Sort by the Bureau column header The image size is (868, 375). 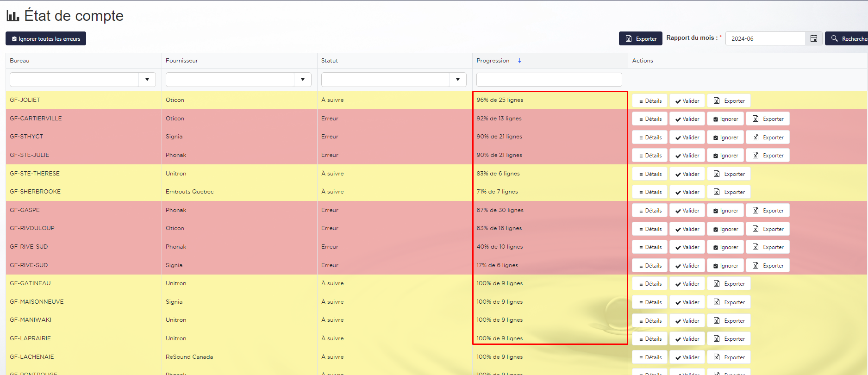tap(19, 61)
